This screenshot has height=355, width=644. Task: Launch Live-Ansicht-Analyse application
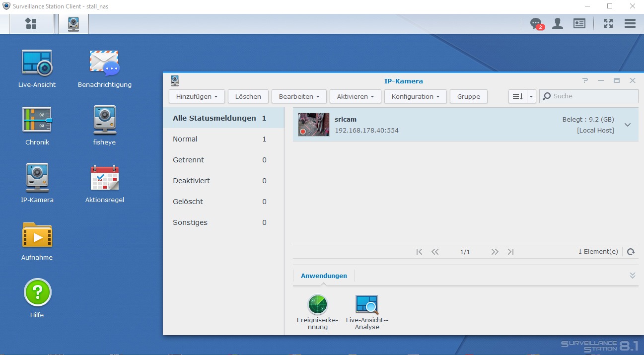(x=367, y=312)
